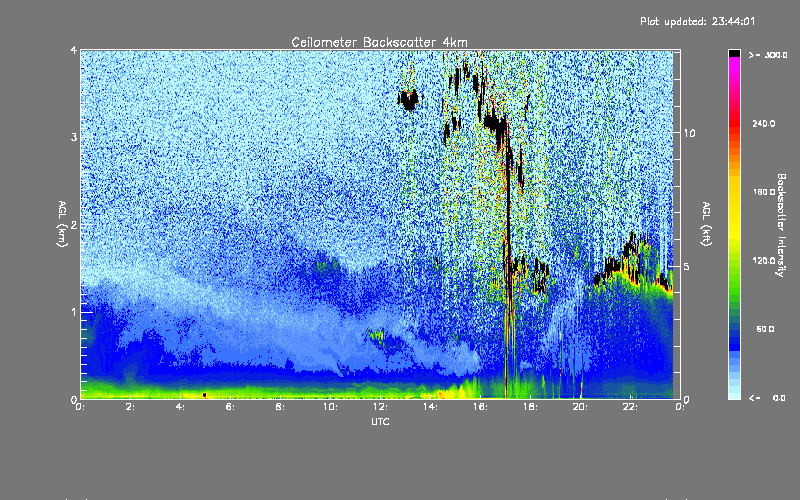800x500 pixels.
Task: Pick the black top cap of the colorbar
Action: 734,53
